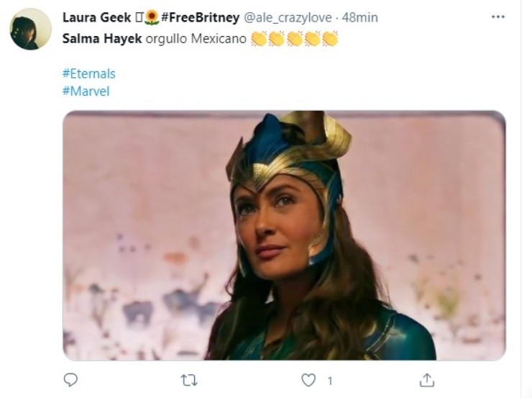Open Laura Geek's profile avatar

[x=30, y=29]
